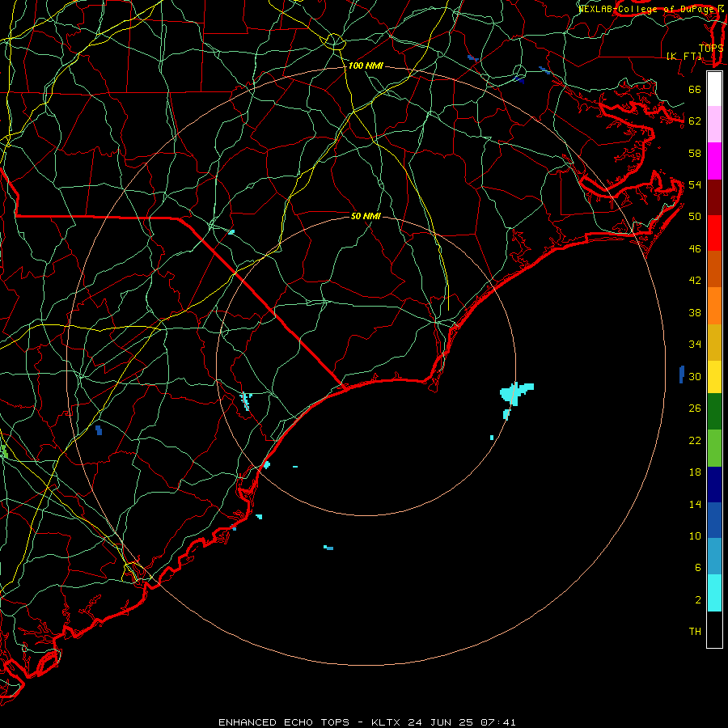
Task: Choose the navy blue legend swatch
Action: click(x=714, y=485)
